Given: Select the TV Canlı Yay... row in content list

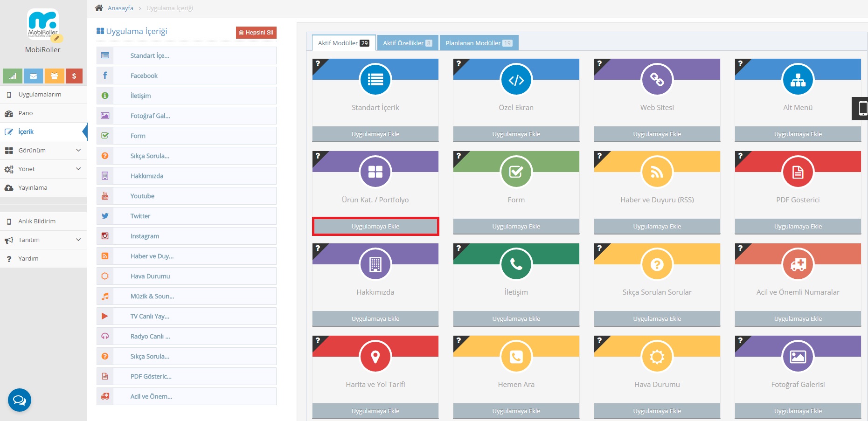Looking at the screenshot, I should point(187,316).
